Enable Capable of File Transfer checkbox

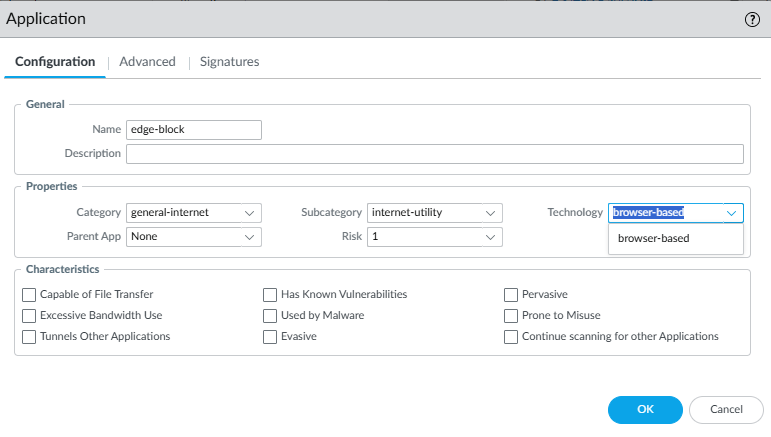click(x=29, y=295)
